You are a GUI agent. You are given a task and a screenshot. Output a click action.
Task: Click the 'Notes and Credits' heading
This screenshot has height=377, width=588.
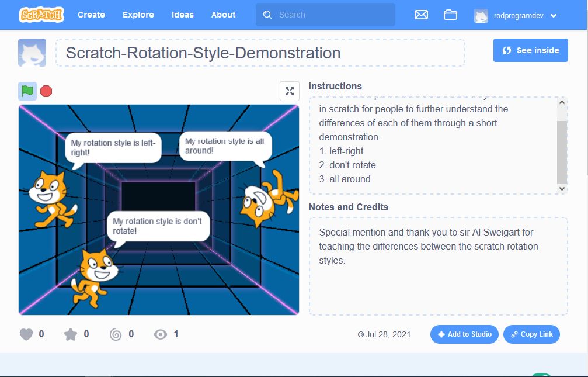349,207
